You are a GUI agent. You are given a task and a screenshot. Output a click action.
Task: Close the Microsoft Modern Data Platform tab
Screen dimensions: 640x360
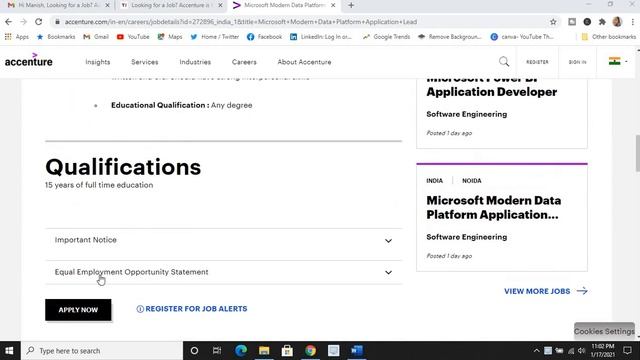pyautogui.click(x=333, y=5)
